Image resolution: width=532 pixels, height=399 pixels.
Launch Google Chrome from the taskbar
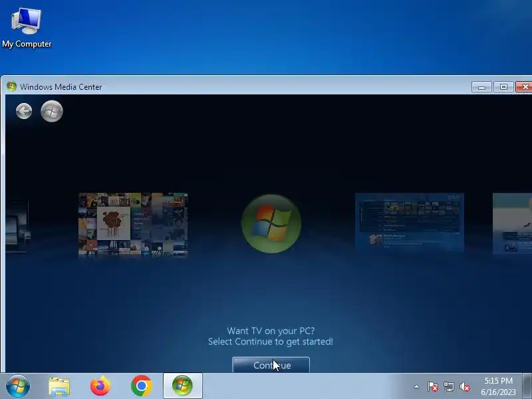coord(142,386)
